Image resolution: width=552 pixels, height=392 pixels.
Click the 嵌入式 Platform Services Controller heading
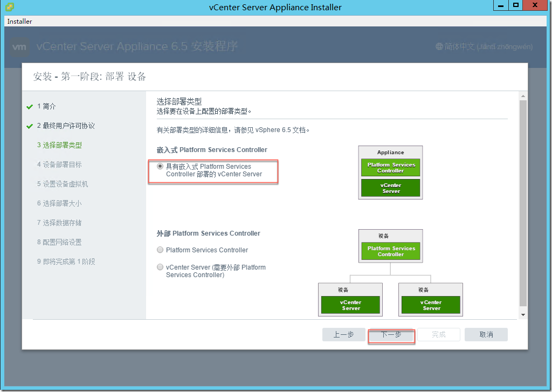212,150
